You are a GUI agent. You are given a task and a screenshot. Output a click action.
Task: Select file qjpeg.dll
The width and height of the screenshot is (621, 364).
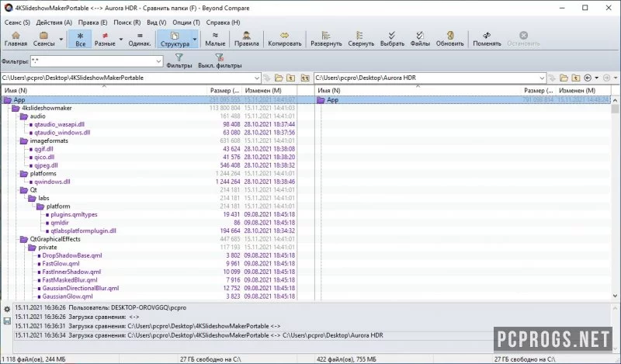46,165
